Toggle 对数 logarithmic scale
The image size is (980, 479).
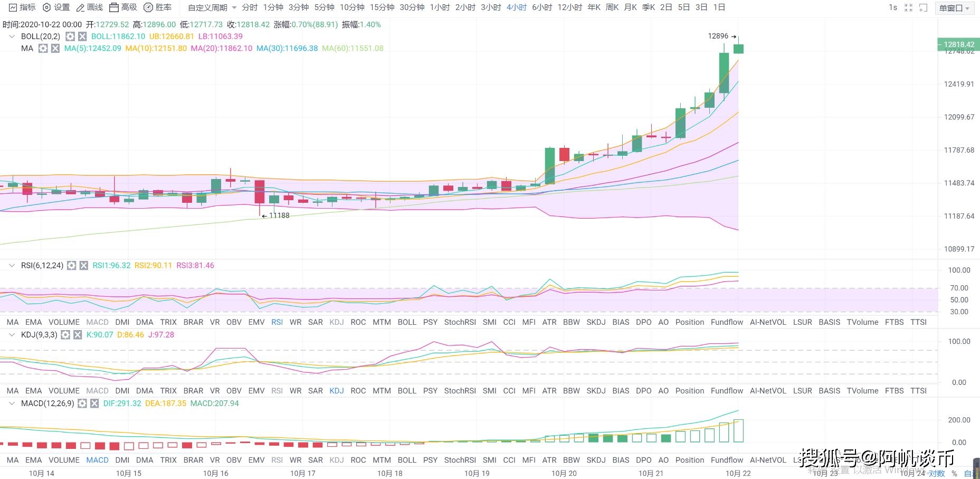[x=937, y=473]
